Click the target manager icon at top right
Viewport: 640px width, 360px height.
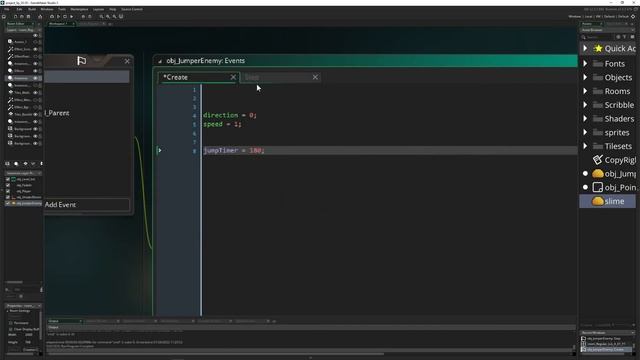[x=633, y=16]
